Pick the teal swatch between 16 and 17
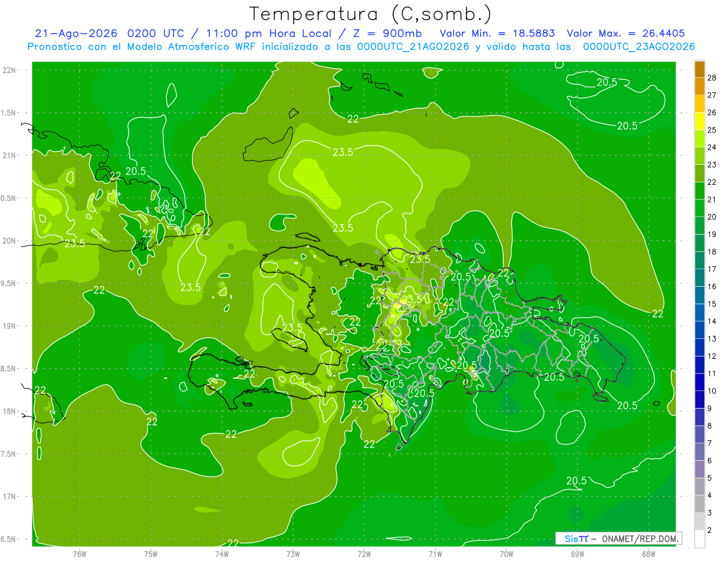Image resolution: width=728 pixels, height=562 pixels. 700,278
